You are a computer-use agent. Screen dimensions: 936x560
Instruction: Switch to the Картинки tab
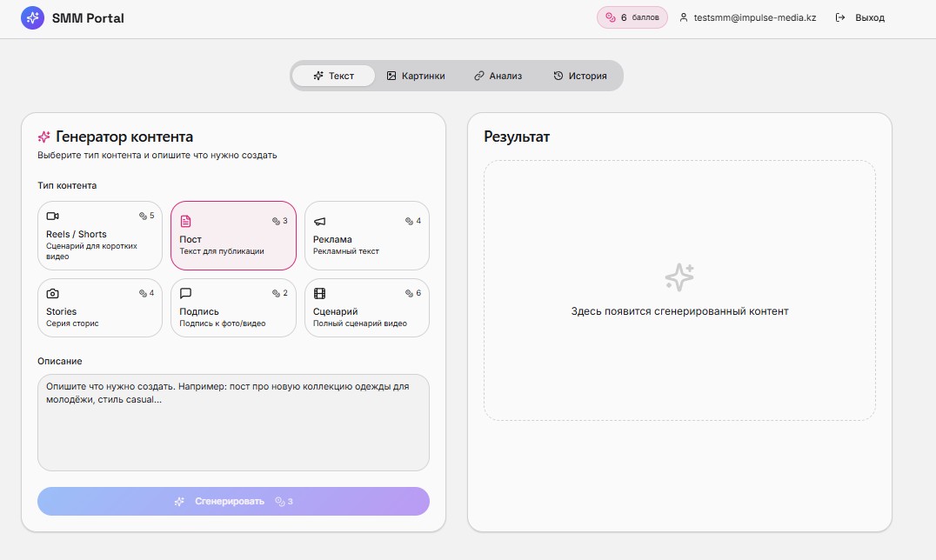(x=418, y=76)
